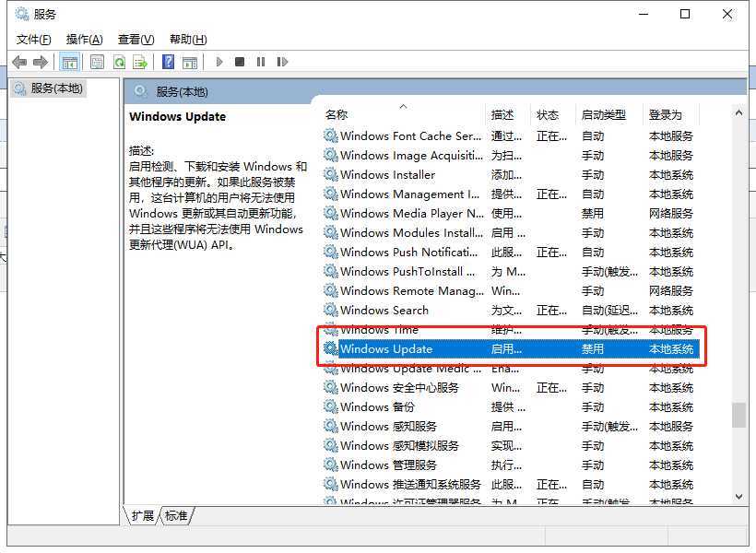The height and width of the screenshot is (553, 756).
Task: Select the Windows Update Medic service
Action: click(x=411, y=370)
